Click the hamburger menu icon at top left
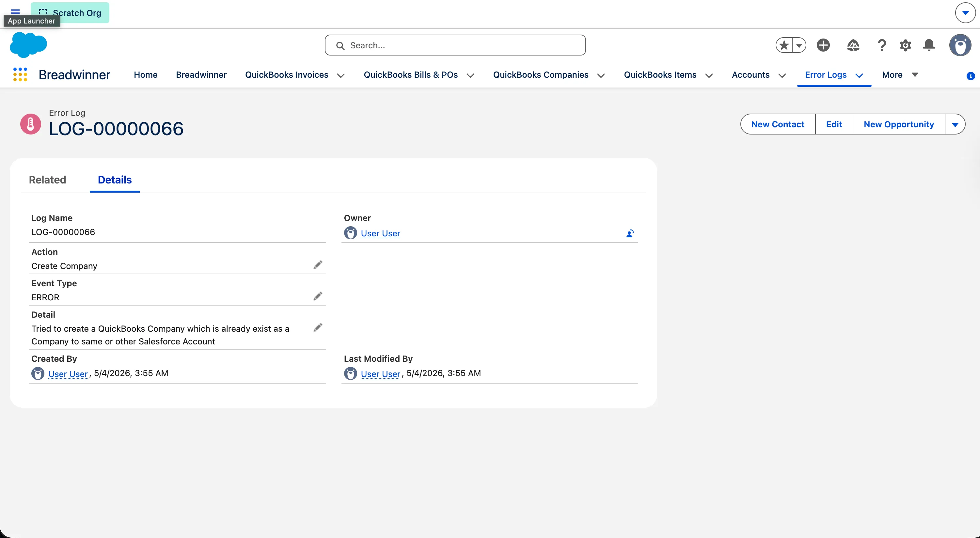 (15, 11)
